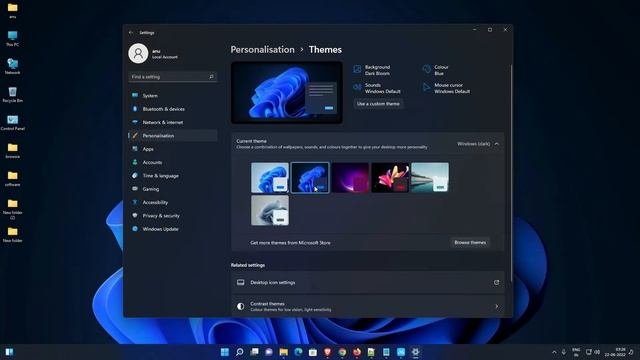Screen dimensions: 640x360
Task: Open Sounds Windows Default option
Action: pos(377,88)
